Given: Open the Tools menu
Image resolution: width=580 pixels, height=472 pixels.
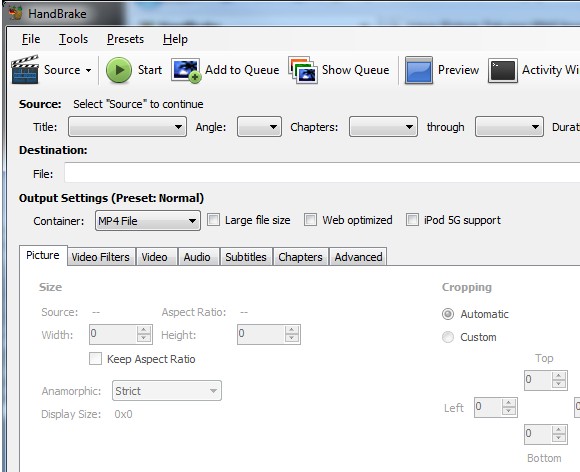Looking at the screenshot, I should [x=74, y=39].
